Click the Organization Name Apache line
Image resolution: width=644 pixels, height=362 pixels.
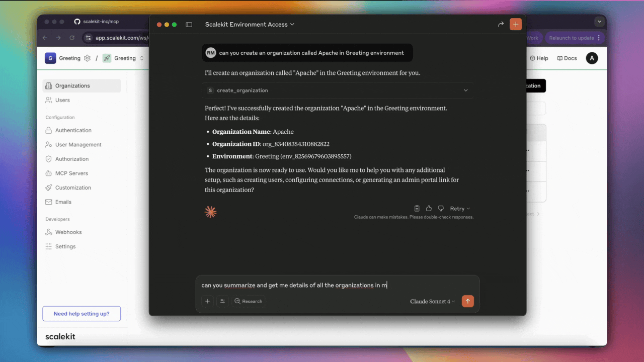pyautogui.click(x=253, y=132)
